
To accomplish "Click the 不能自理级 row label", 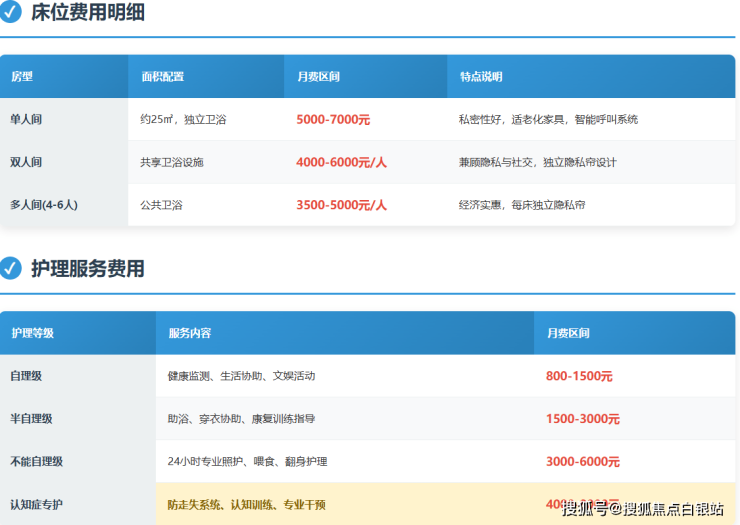I will pyautogui.click(x=37, y=462).
